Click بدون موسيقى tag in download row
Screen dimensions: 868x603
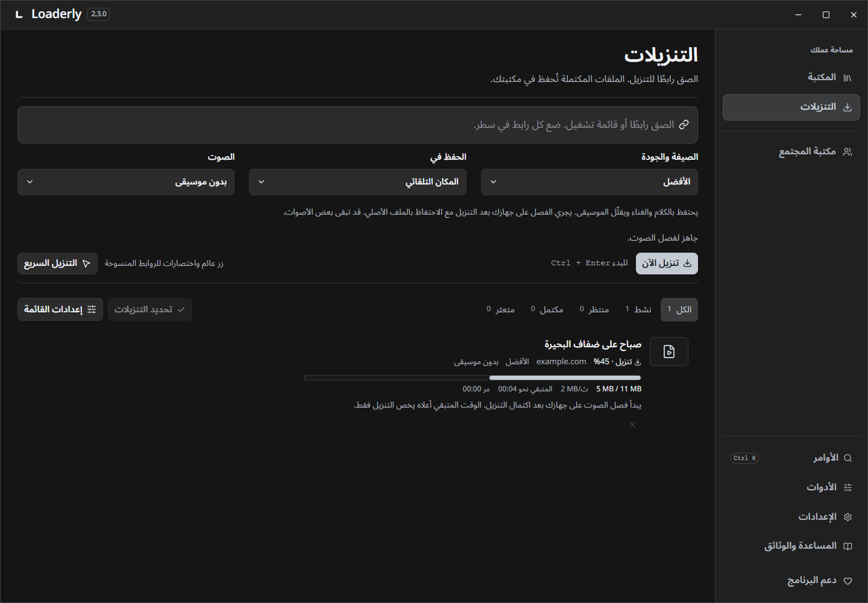point(476,362)
